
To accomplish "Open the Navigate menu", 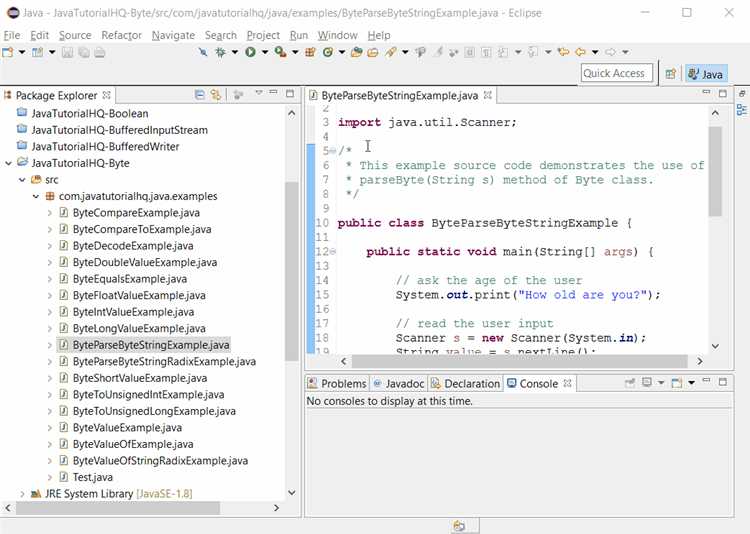I will point(173,35).
